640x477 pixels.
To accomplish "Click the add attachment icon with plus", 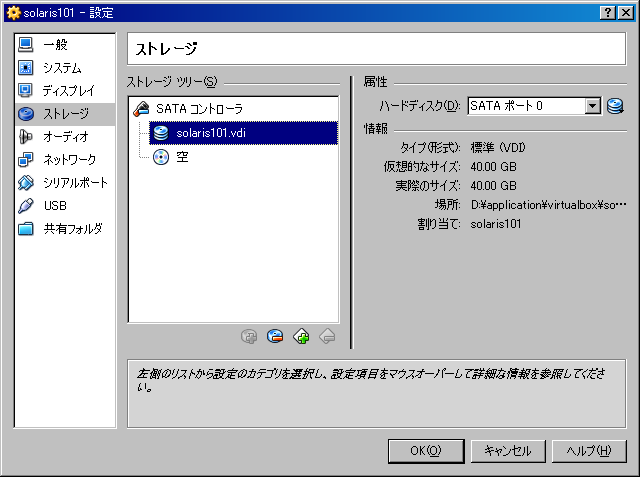I will click(x=301, y=337).
